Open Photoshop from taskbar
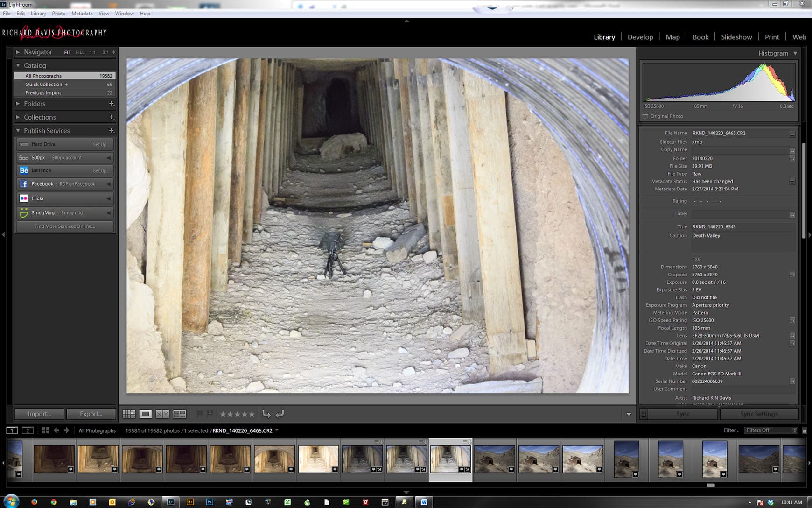The width and height of the screenshot is (812, 508). [210, 502]
